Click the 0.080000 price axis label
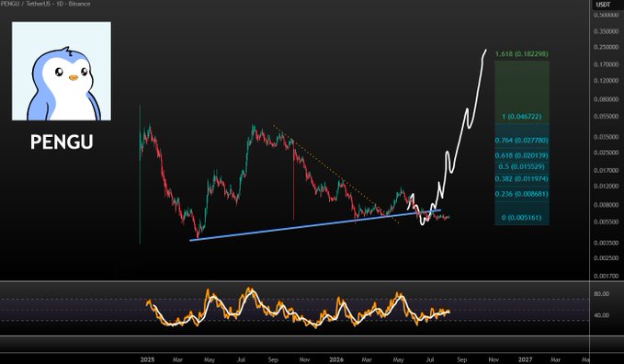The height and width of the screenshot is (364, 624). tap(607, 99)
